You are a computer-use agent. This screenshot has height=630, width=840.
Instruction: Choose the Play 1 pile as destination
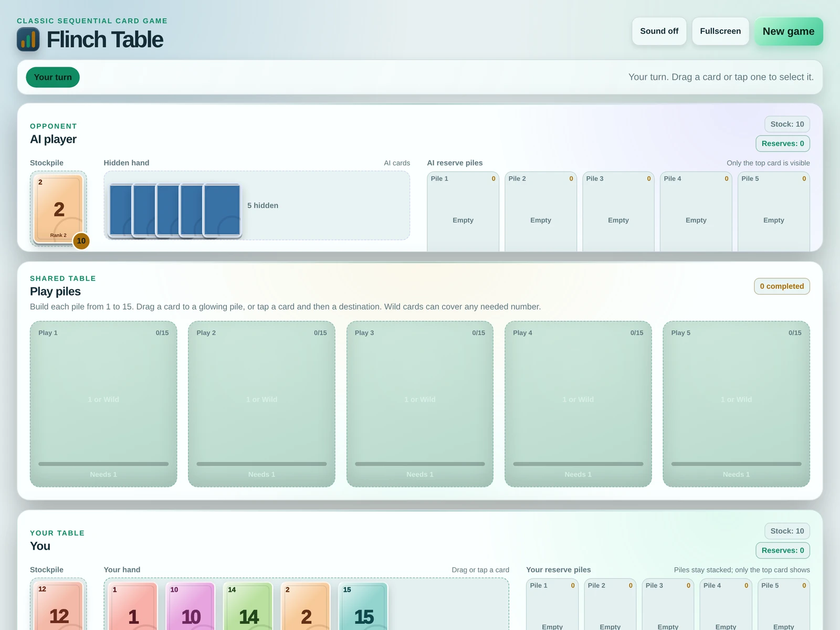(x=103, y=404)
